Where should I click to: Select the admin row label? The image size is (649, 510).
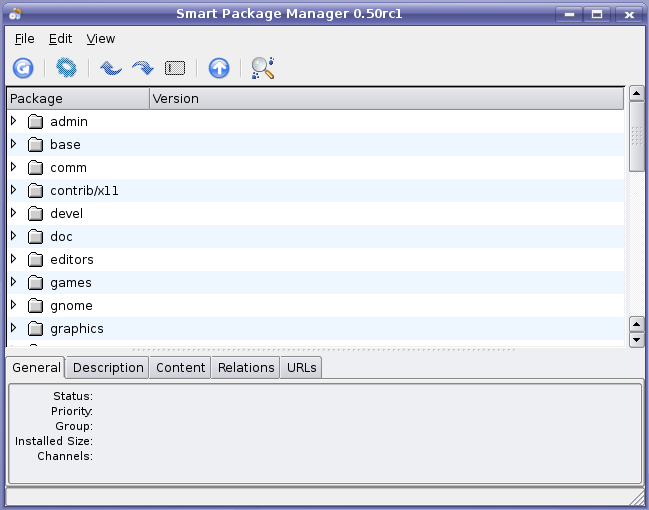click(69, 122)
